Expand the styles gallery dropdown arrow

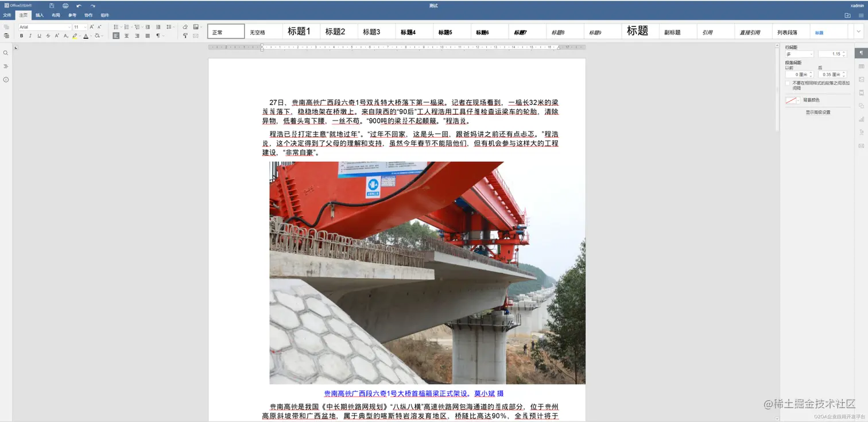click(859, 32)
